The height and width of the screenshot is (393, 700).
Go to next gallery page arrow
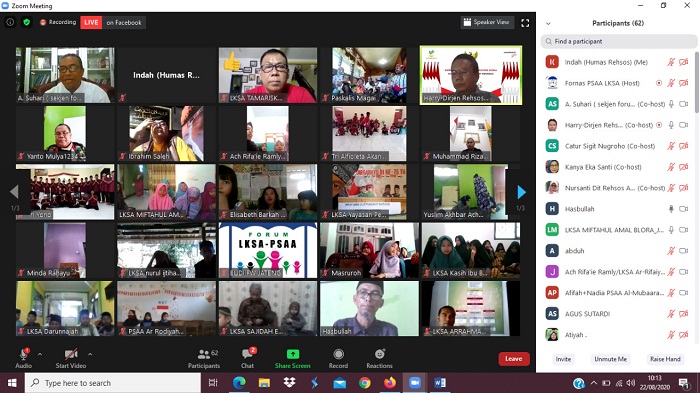point(521,192)
